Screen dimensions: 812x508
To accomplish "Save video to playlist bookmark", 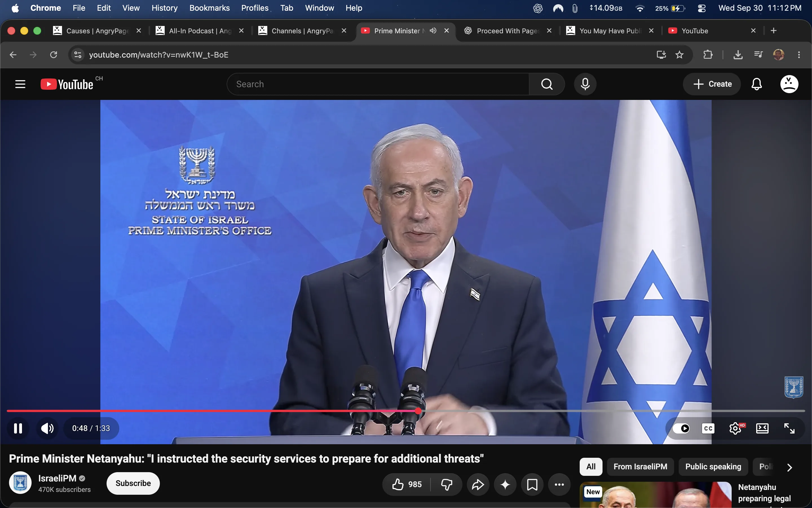I will point(532,484).
